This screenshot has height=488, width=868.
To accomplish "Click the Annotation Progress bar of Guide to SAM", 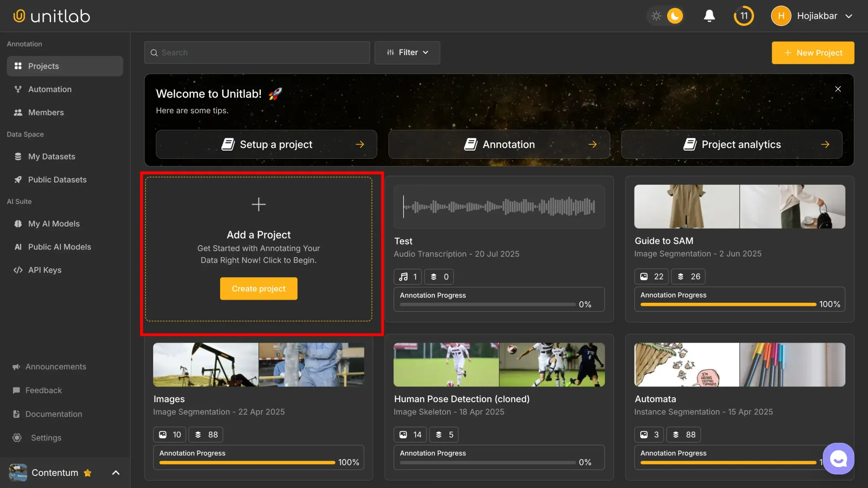I will [727, 304].
